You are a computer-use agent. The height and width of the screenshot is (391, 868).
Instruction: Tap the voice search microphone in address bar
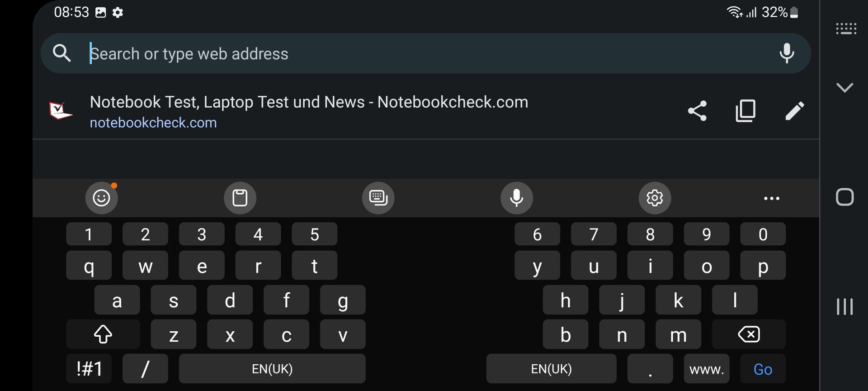coord(787,53)
